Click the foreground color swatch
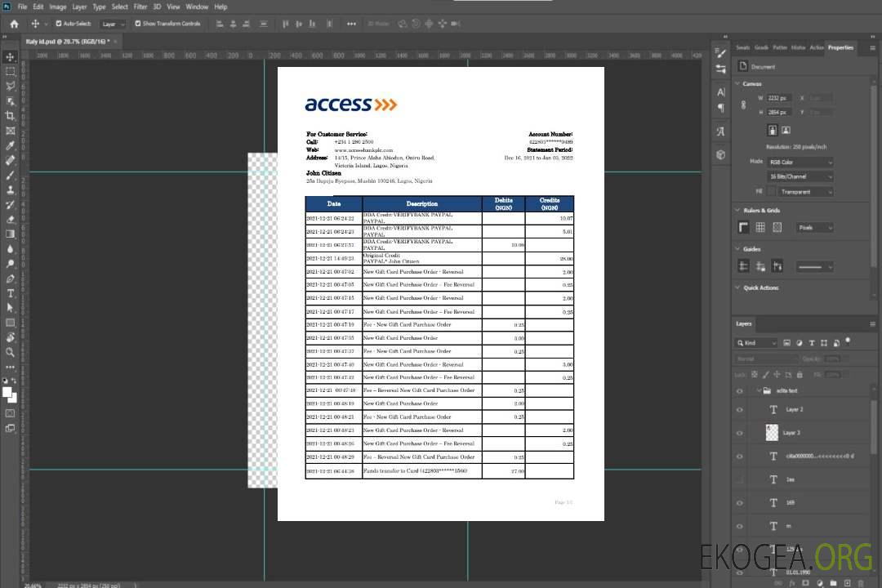Viewport: 882px width, 588px height. point(7,393)
